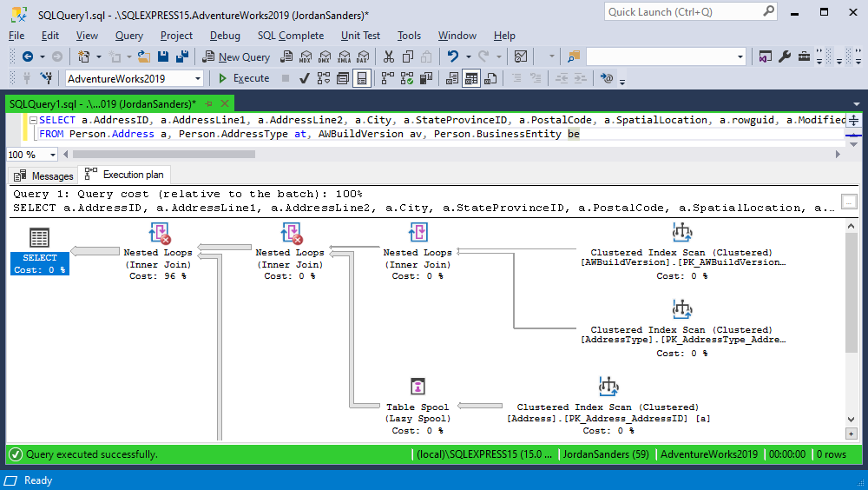Screen dimensions: 868x490
Task: Start a DAX query
Action: pos(363,56)
